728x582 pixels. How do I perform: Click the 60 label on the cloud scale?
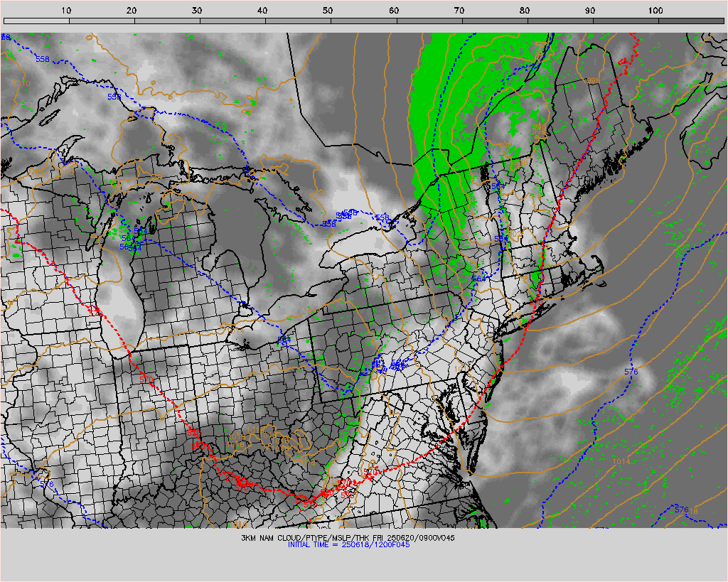click(394, 11)
